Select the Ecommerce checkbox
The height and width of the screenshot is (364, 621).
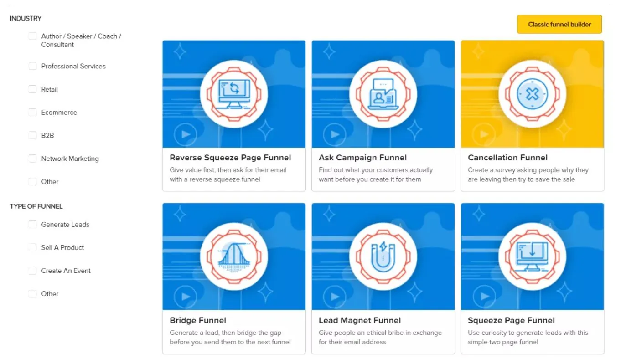32,112
